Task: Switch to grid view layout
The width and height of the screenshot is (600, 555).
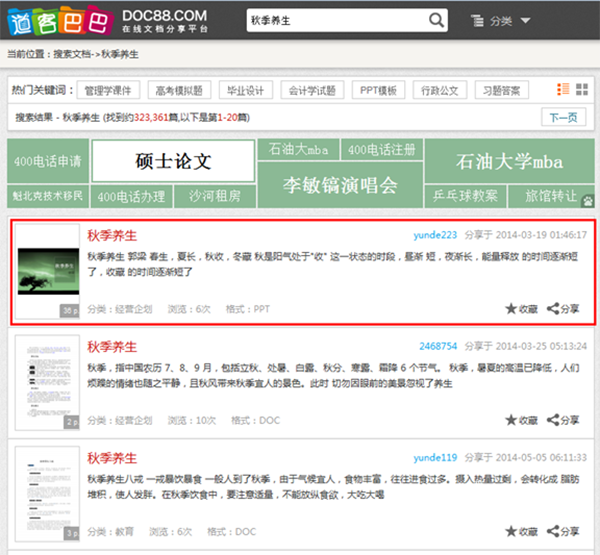Action: point(581,90)
